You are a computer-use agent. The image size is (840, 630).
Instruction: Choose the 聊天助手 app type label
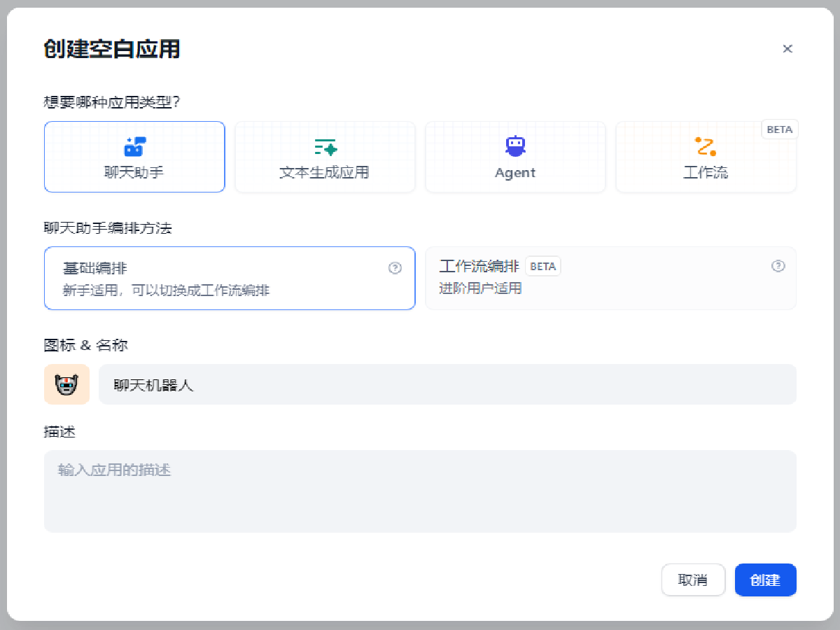point(134,173)
